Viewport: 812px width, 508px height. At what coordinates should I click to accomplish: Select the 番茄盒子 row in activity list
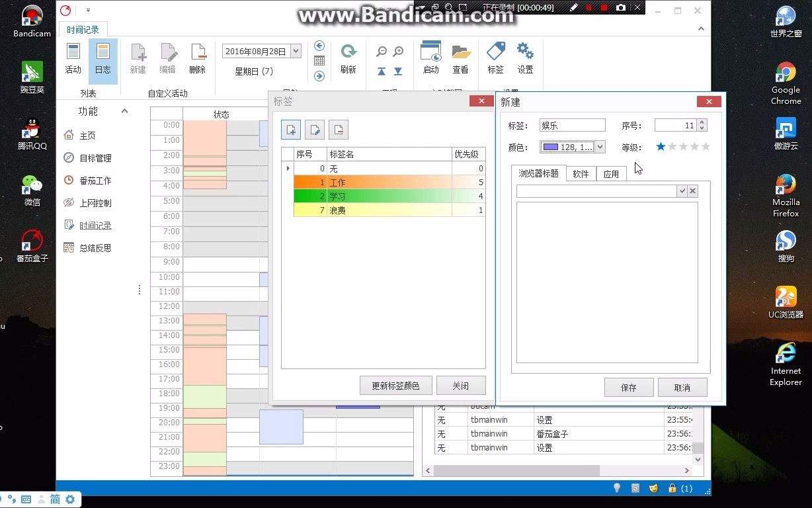pos(562,434)
